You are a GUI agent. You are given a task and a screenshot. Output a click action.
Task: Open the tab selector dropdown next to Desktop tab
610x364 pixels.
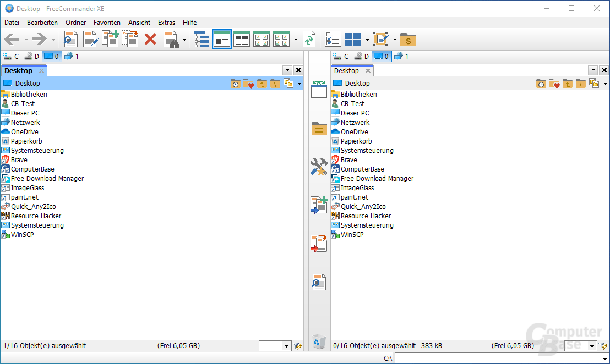pyautogui.click(x=287, y=70)
